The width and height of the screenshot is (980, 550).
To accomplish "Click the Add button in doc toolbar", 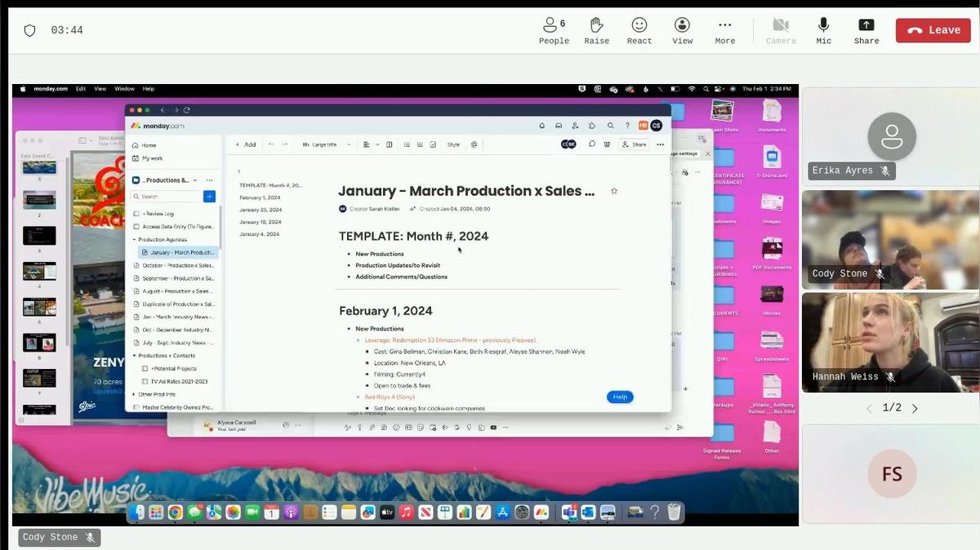I will pos(246,144).
